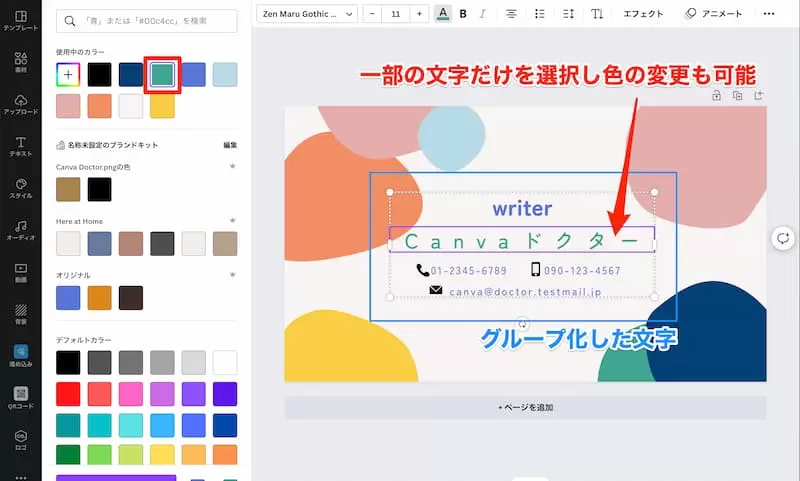This screenshot has height=481, width=800.
Task: Select the writer text on the card
Action: click(522, 209)
